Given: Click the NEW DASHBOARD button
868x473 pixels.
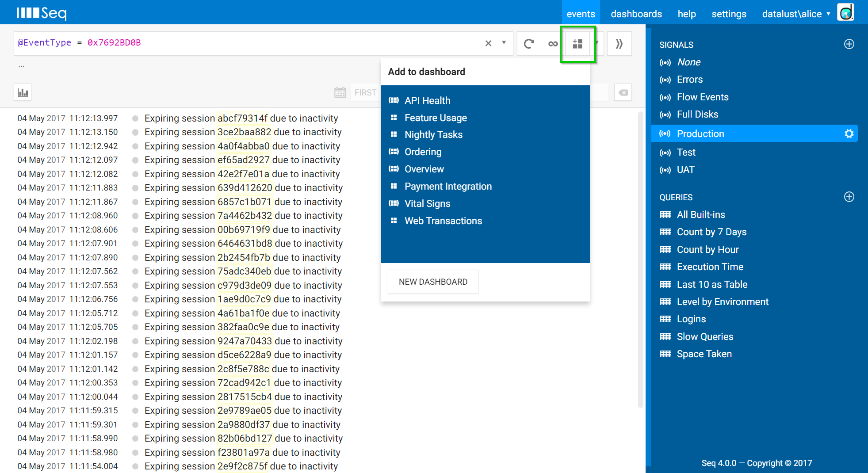Looking at the screenshot, I should pyautogui.click(x=433, y=282).
